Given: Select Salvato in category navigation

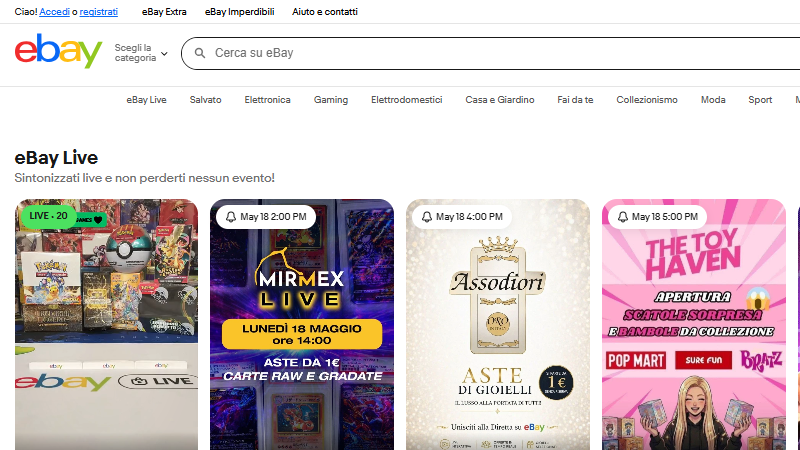Looking at the screenshot, I should coord(206,100).
